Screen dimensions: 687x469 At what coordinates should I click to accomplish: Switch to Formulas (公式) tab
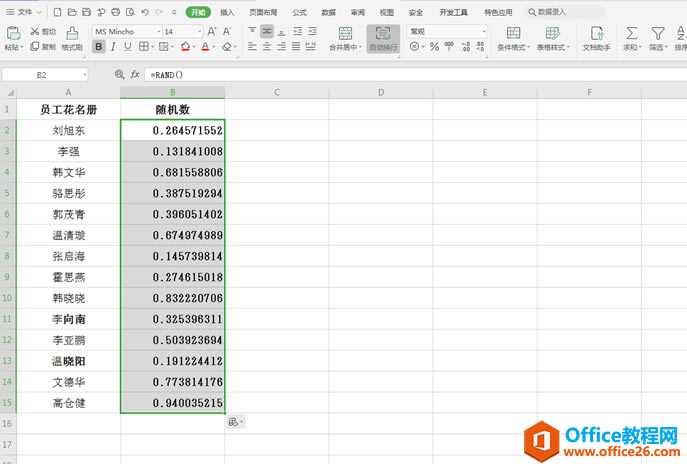(x=299, y=12)
